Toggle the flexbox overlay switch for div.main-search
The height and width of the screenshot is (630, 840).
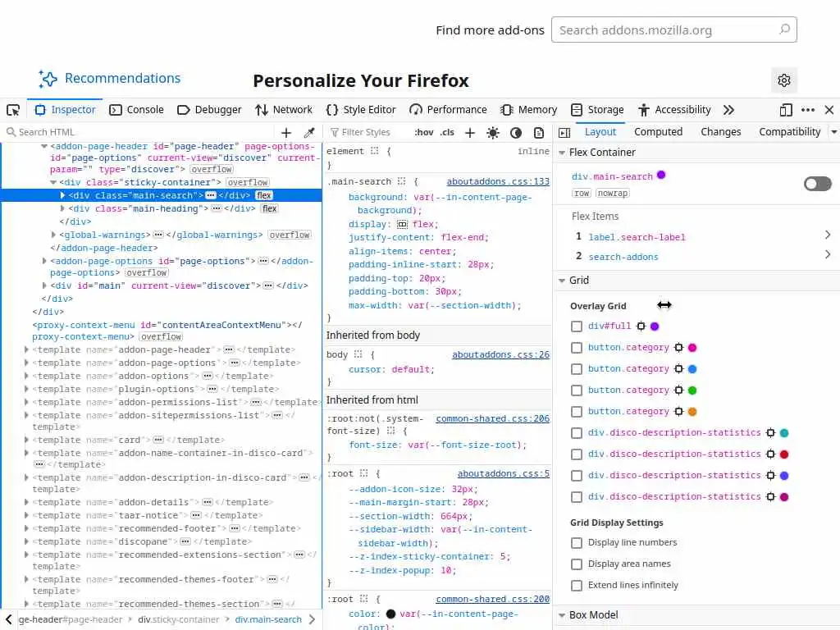tap(818, 185)
